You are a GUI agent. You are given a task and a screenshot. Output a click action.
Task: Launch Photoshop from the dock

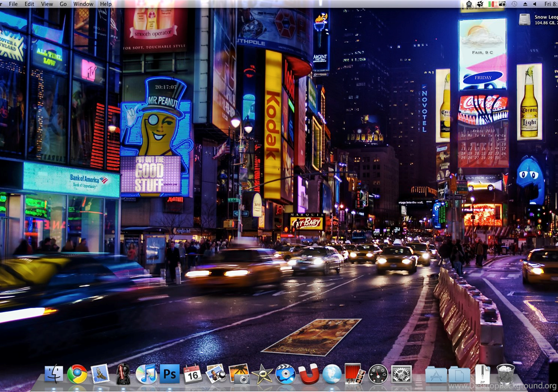point(170,374)
